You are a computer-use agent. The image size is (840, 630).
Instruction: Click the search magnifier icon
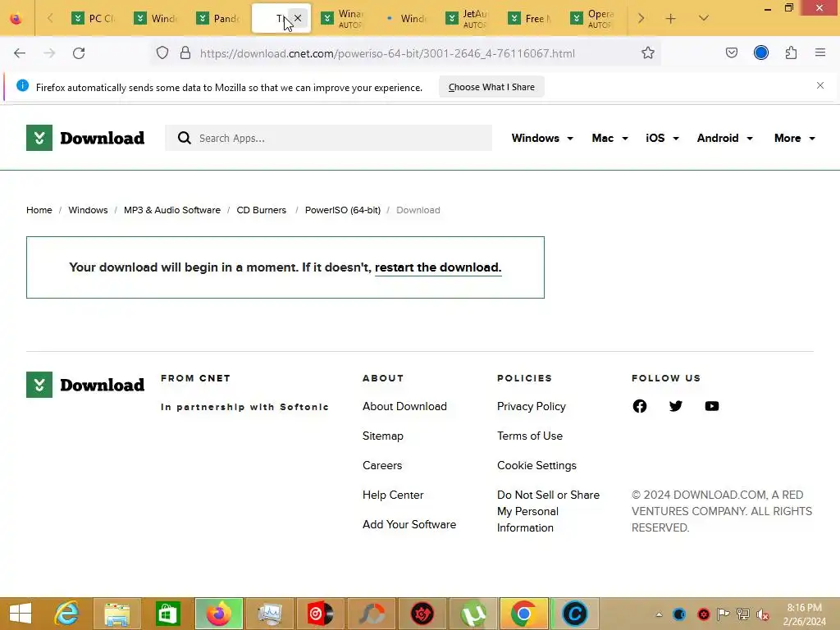click(x=185, y=138)
